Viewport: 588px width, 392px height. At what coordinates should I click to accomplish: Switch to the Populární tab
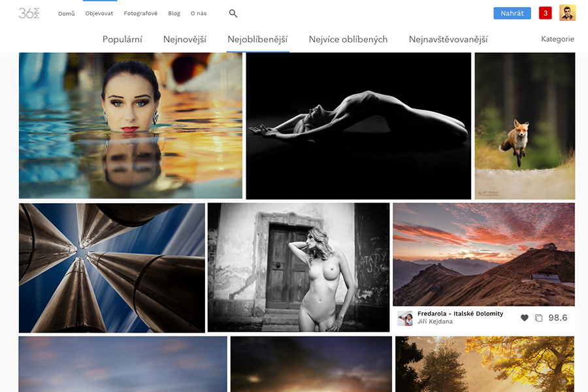pyautogui.click(x=122, y=39)
